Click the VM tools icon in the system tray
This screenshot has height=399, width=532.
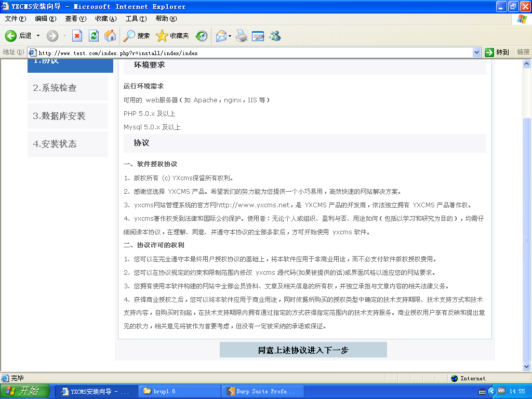(501, 391)
